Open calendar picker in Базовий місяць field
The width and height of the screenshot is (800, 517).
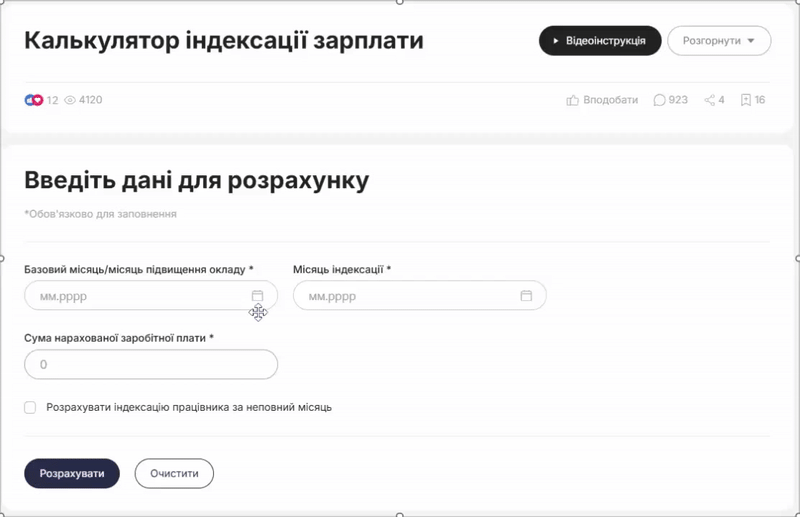point(257,296)
